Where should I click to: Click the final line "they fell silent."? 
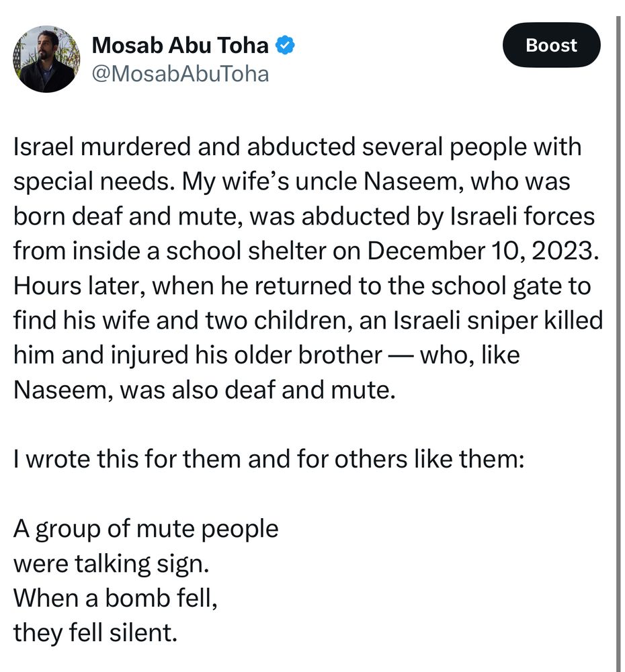95,633
